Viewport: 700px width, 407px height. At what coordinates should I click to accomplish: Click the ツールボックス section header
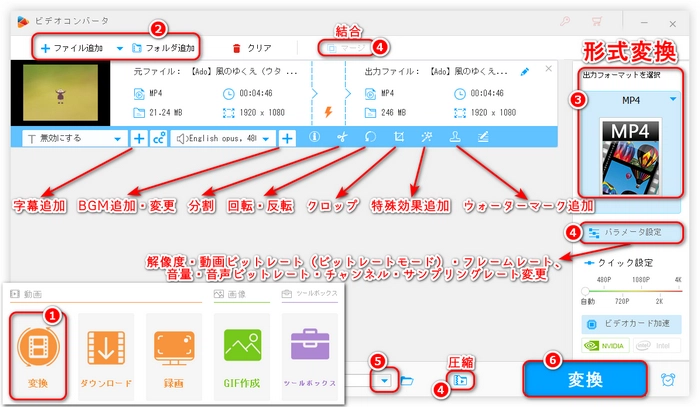(x=309, y=294)
